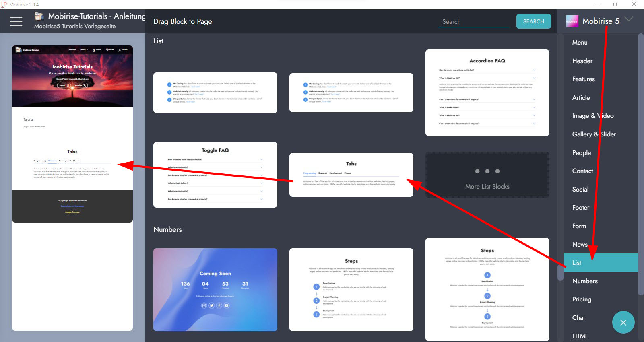Choose the Tabs block thumbnail
Viewport: 644px width, 342px height.
click(351, 175)
